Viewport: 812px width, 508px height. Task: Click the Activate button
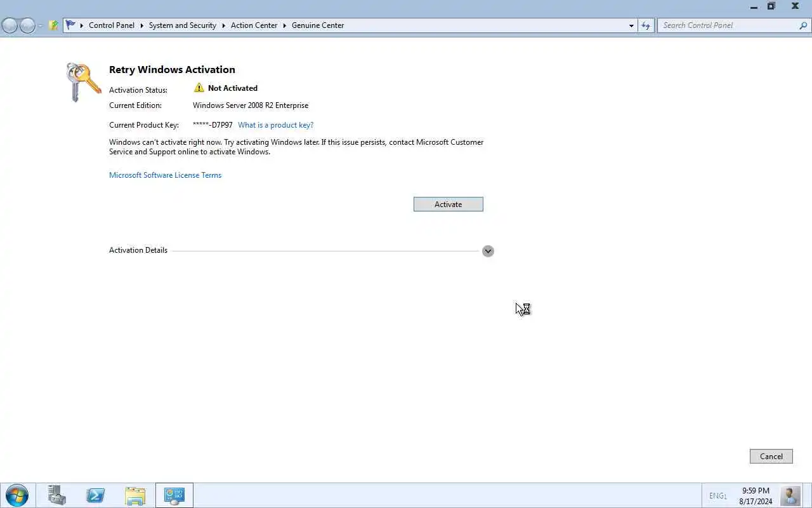448,204
